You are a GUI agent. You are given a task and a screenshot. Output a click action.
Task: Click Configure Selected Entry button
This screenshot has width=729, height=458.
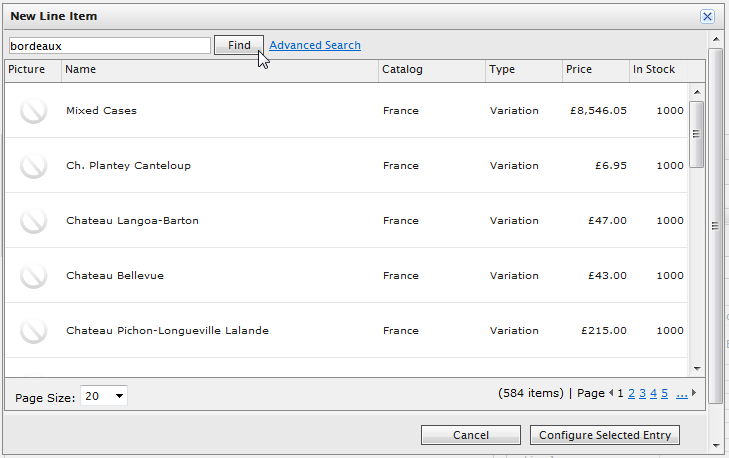(605, 435)
